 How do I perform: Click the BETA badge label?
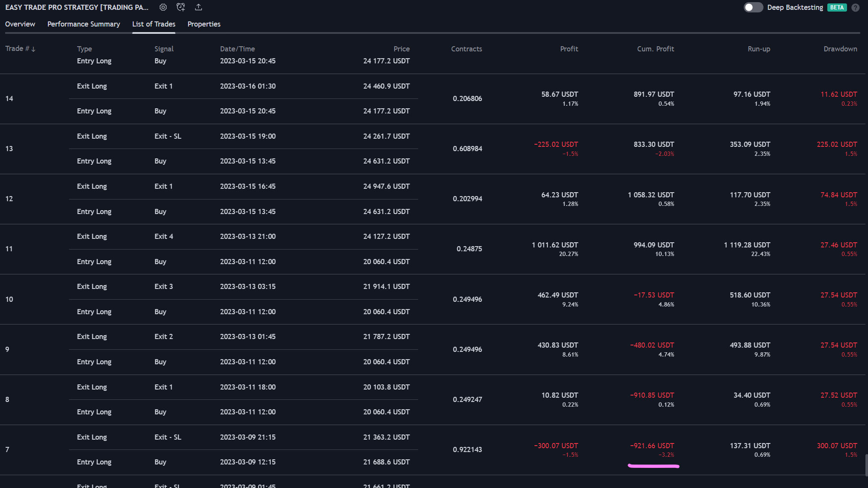(836, 8)
